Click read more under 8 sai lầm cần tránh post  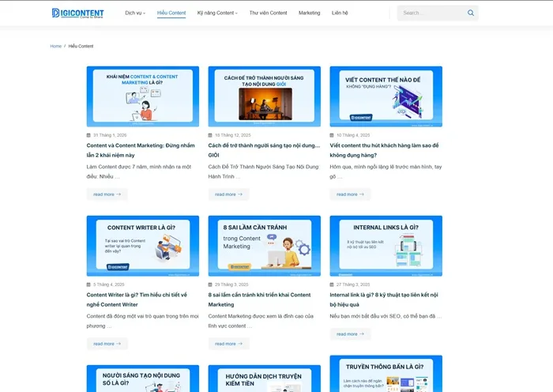point(228,344)
